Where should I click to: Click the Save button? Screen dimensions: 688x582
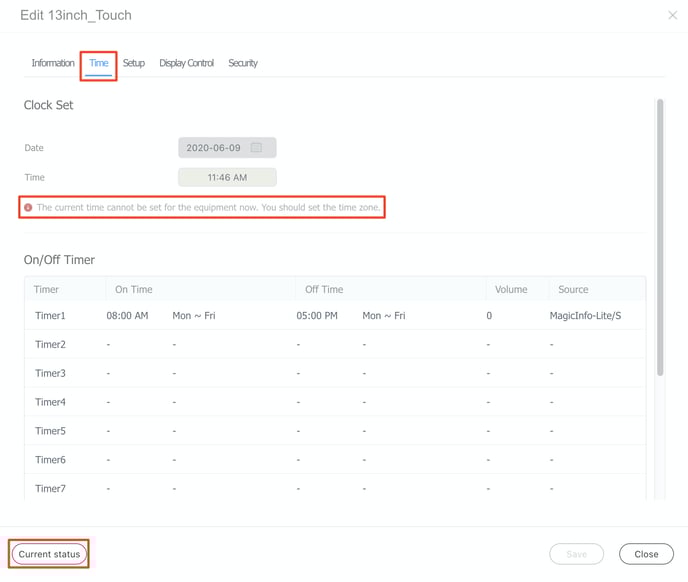(577, 554)
